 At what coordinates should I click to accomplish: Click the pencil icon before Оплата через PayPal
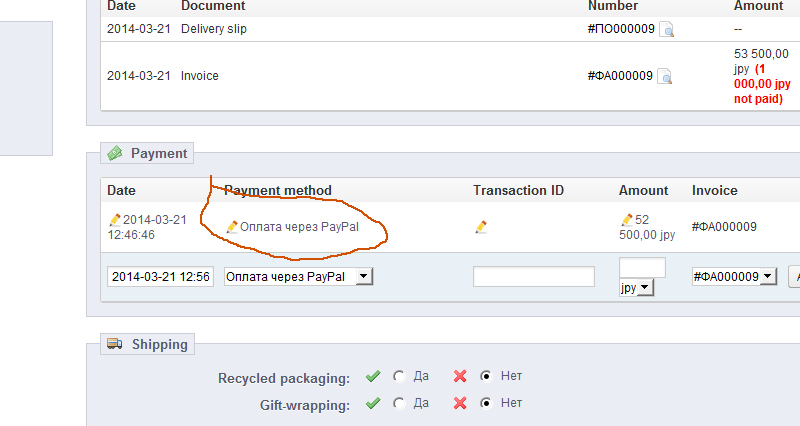click(x=232, y=227)
